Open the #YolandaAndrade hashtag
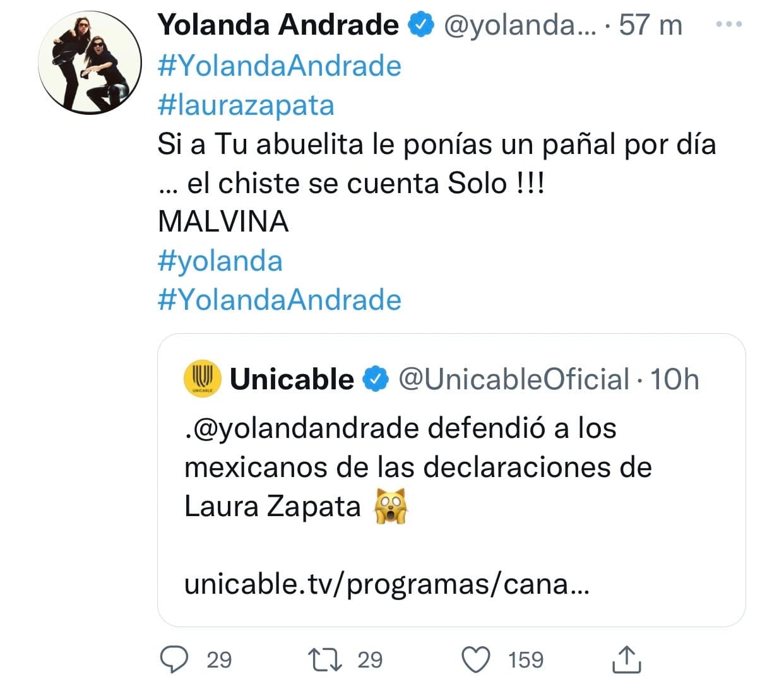The width and height of the screenshot is (784, 684). (x=278, y=65)
